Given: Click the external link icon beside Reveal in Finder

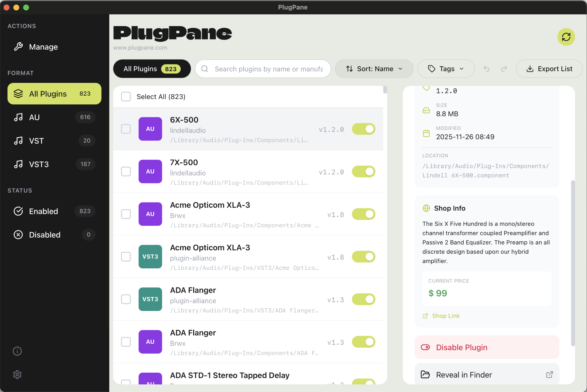Looking at the screenshot, I should coord(549,375).
